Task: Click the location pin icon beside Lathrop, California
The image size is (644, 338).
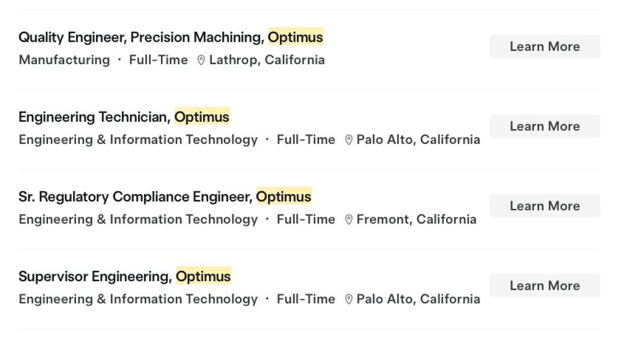Action: (x=202, y=60)
